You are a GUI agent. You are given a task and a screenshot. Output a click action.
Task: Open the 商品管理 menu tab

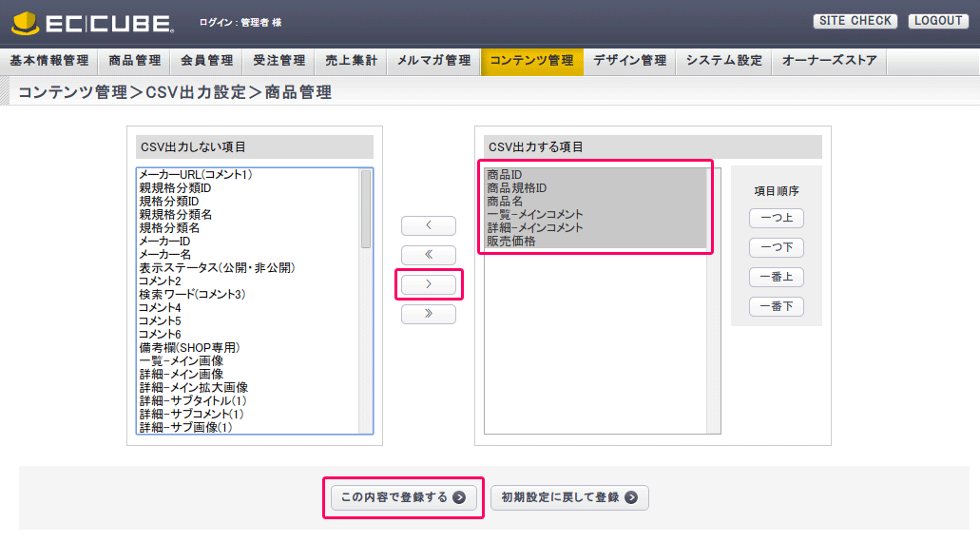coord(134,61)
